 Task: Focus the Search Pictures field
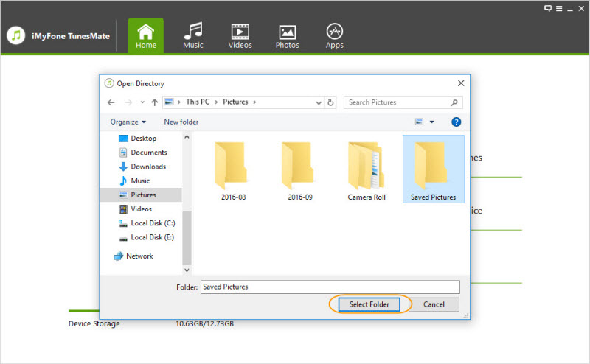pos(403,102)
